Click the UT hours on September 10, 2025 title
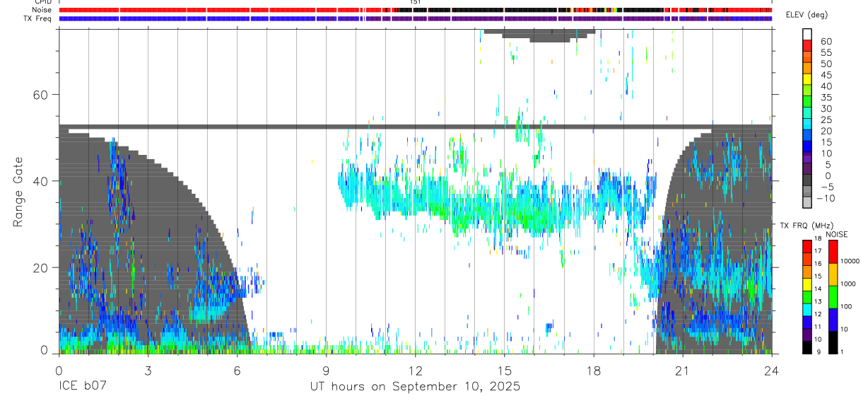The width and height of the screenshot is (868, 401). (415, 386)
